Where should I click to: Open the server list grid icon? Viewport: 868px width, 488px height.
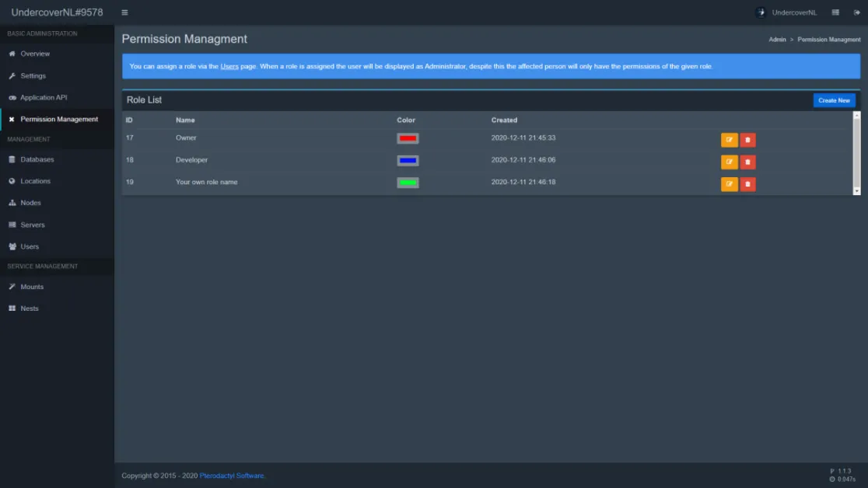pyautogui.click(x=835, y=12)
